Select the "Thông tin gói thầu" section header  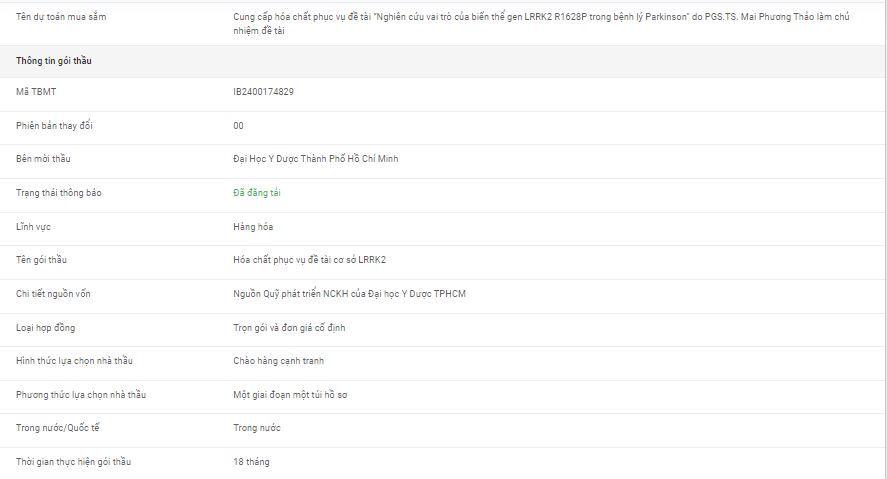(54, 61)
